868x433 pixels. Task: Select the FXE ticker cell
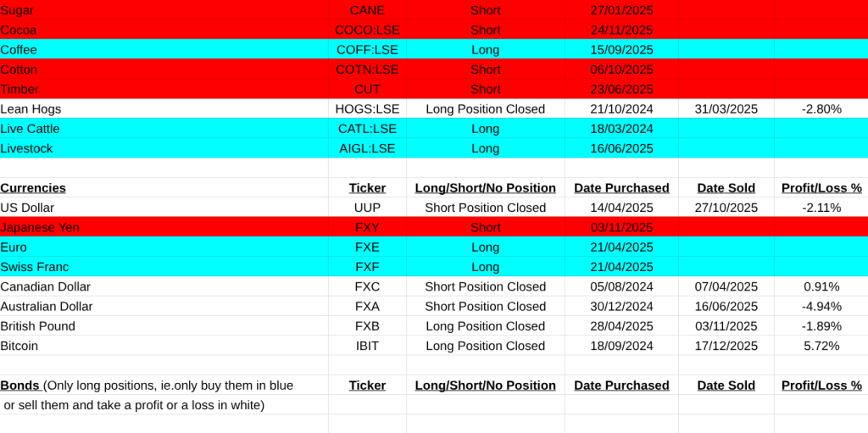[x=367, y=247]
